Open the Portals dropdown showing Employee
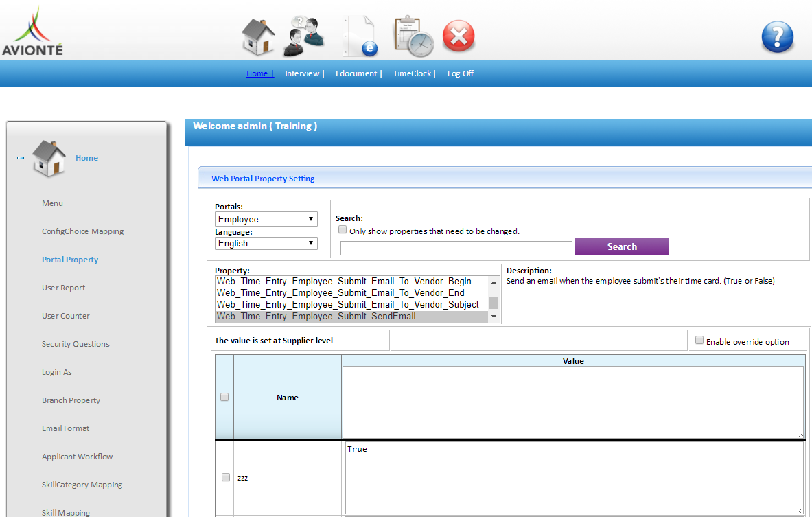 click(x=266, y=219)
